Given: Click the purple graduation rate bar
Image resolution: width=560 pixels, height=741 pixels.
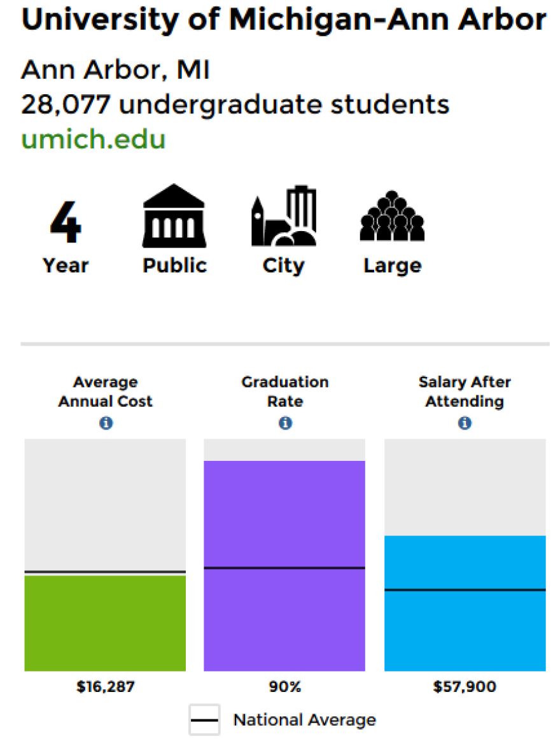Looking at the screenshot, I should coord(284,566).
